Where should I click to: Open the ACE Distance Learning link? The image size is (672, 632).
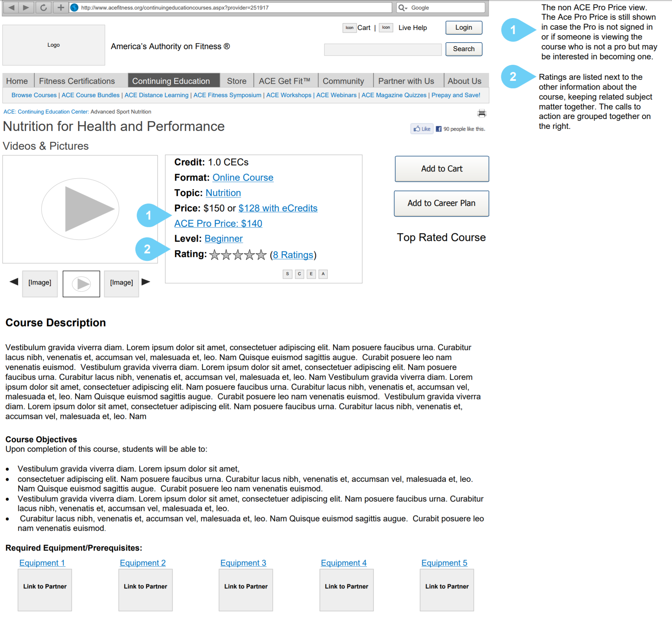156,95
